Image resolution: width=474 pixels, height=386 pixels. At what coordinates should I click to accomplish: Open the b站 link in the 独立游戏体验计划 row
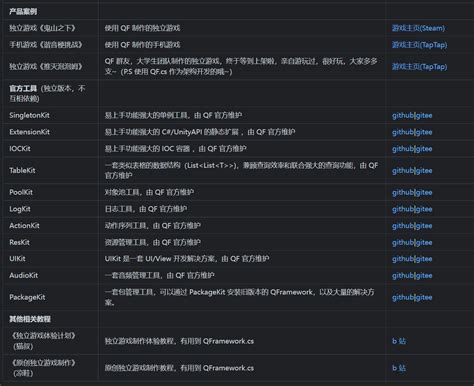[399, 341]
